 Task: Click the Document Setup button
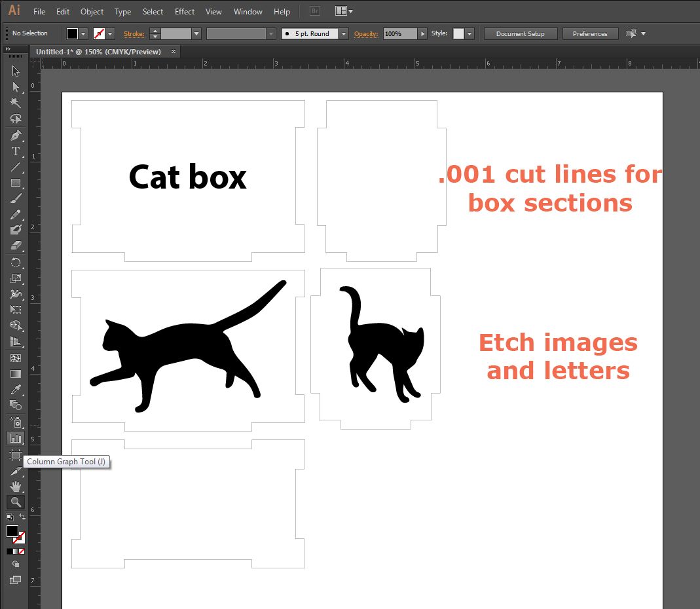tap(521, 33)
